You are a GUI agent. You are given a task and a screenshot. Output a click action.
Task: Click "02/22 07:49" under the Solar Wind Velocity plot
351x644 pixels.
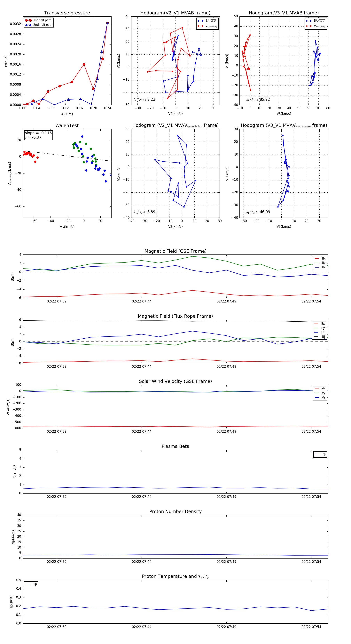point(226,431)
